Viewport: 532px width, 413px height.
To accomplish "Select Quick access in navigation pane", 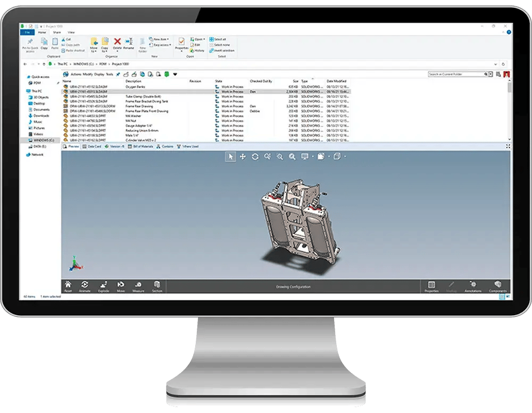I will point(38,77).
